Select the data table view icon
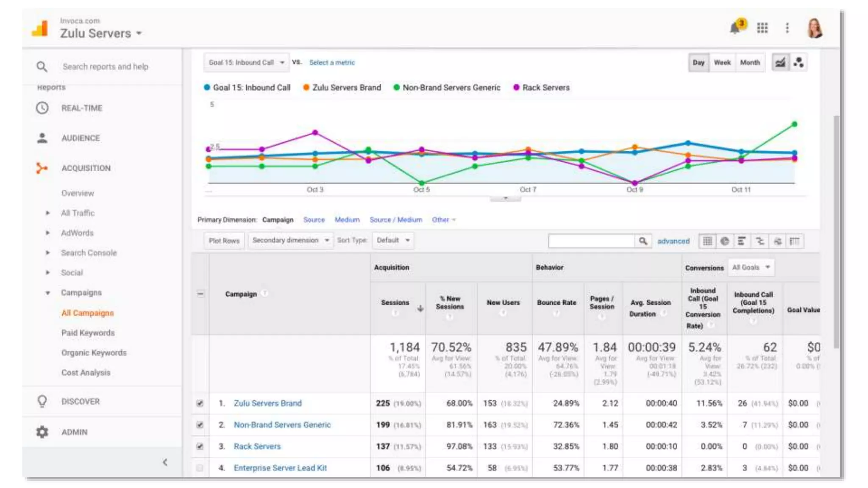The height and width of the screenshot is (488, 868). point(707,241)
